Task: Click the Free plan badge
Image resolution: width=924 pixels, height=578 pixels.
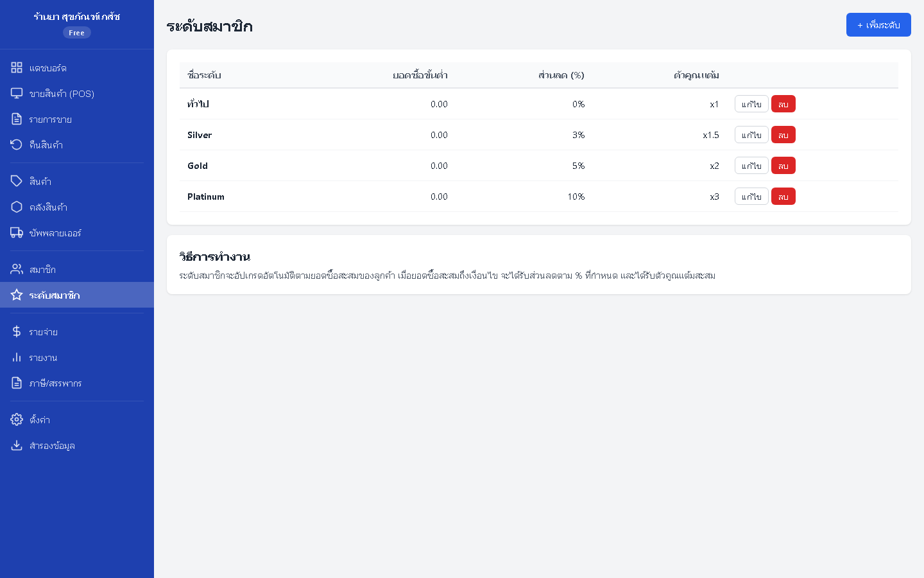Action: [x=77, y=33]
